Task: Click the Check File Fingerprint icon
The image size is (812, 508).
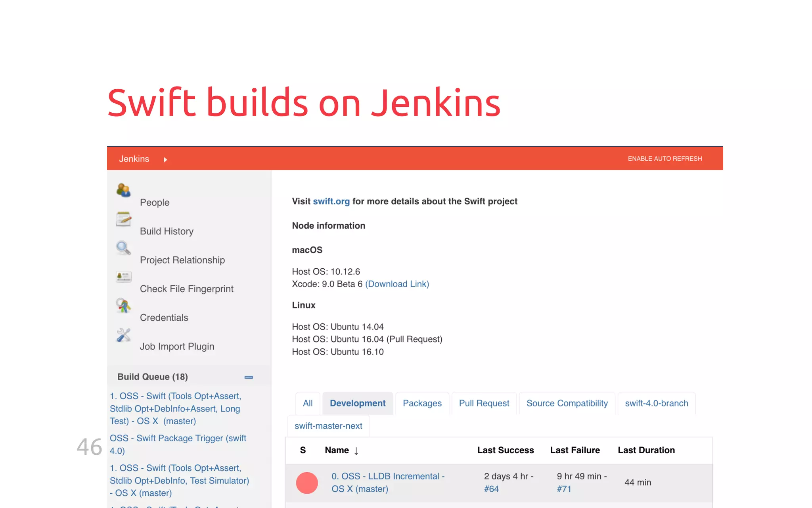Action: coord(123,277)
